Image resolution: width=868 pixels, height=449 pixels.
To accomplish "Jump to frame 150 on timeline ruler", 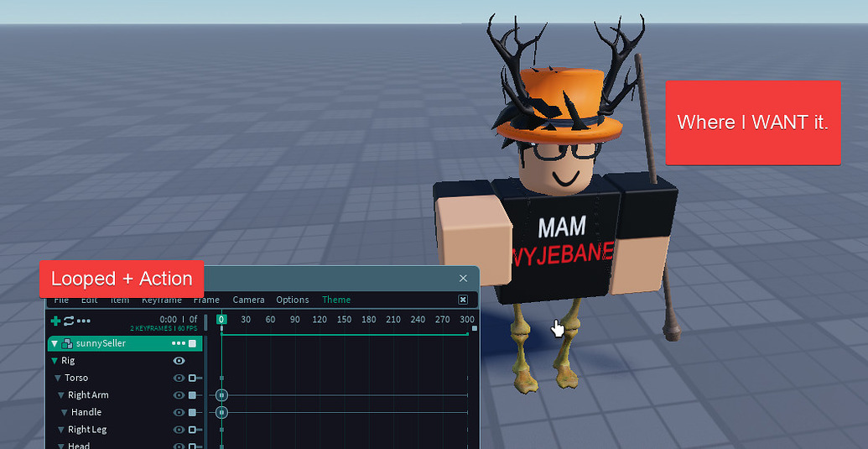I will [x=345, y=319].
